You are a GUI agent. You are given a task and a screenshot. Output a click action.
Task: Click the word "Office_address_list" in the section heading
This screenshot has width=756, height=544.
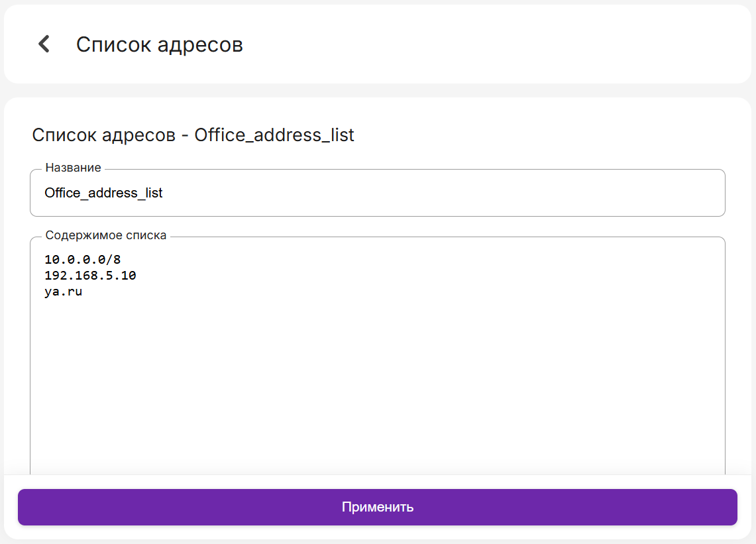(274, 135)
